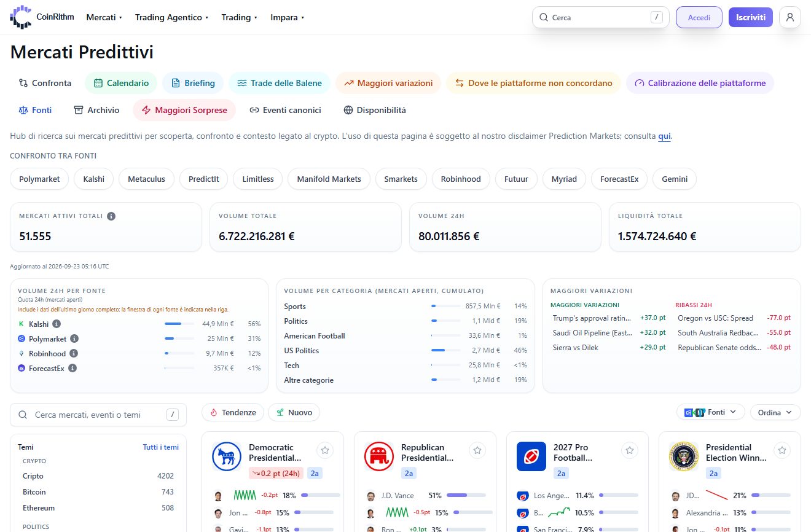Click the info icon next to Kalshi
Image resolution: width=811 pixels, height=532 pixels.
[x=57, y=324]
